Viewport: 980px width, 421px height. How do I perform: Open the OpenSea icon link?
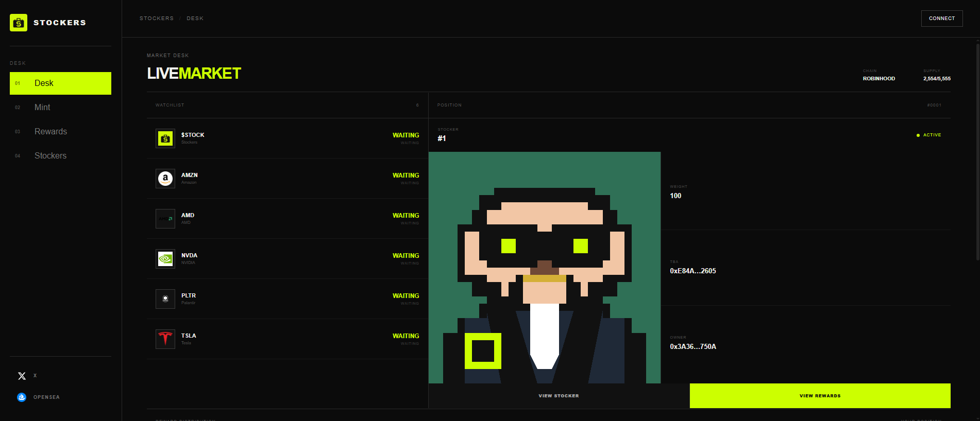(22, 397)
